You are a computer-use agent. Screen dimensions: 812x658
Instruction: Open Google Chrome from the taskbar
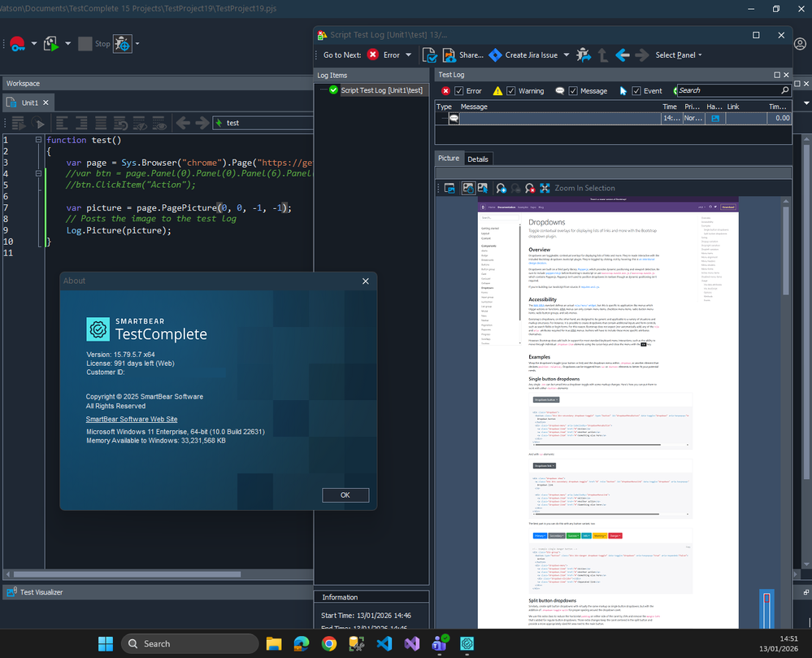click(328, 643)
